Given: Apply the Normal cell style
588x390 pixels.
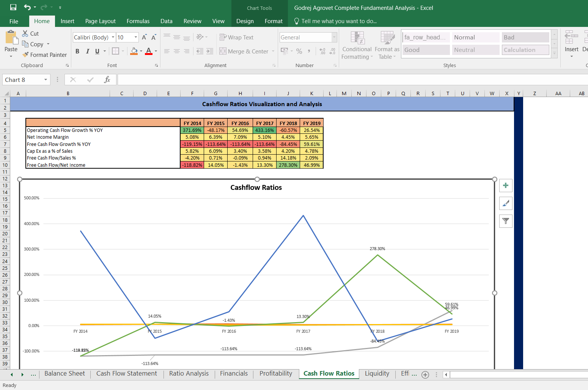Looking at the screenshot, I should [x=476, y=37].
